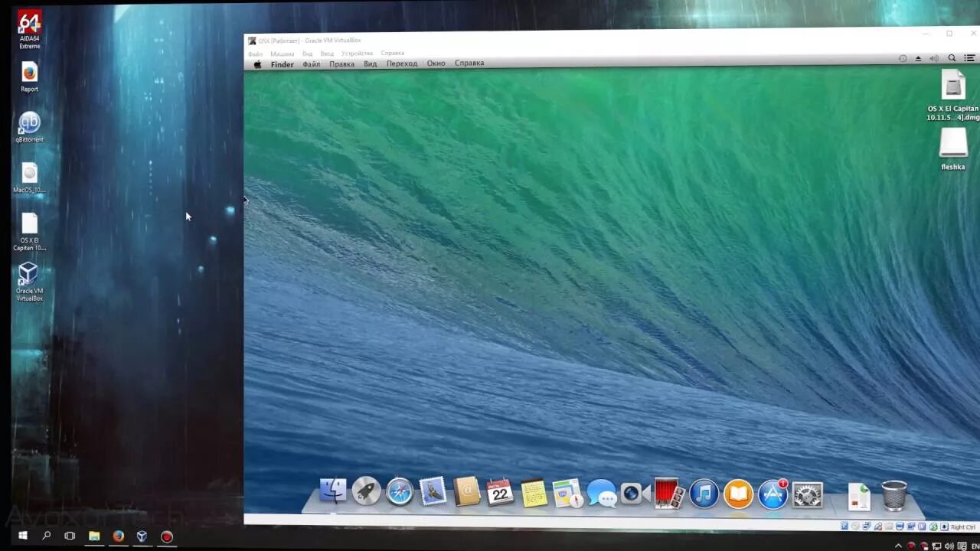Select OS X El Capitan file on Windows desktop
This screenshot has width=980, height=551.
29,232
